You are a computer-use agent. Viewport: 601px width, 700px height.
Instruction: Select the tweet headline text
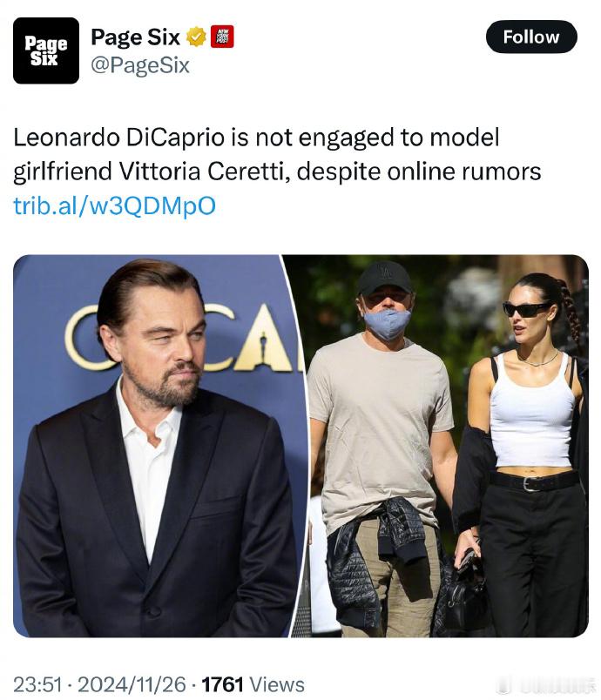[x=277, y=154]
